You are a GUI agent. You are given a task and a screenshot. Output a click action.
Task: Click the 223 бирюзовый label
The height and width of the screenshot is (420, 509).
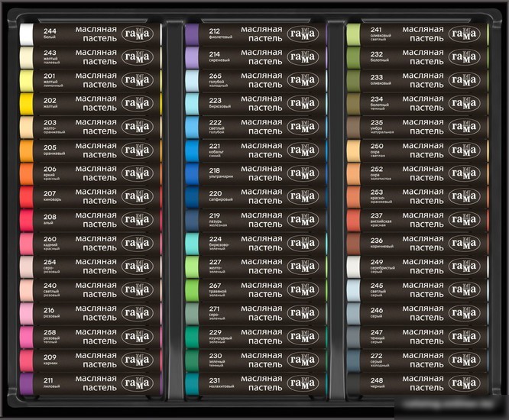tap(220, 102)
